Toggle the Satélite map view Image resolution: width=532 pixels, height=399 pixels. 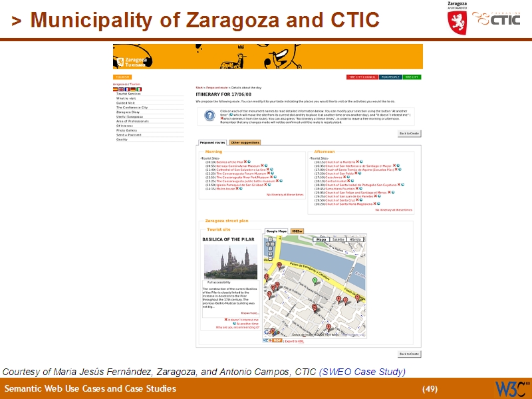point(338,239)
